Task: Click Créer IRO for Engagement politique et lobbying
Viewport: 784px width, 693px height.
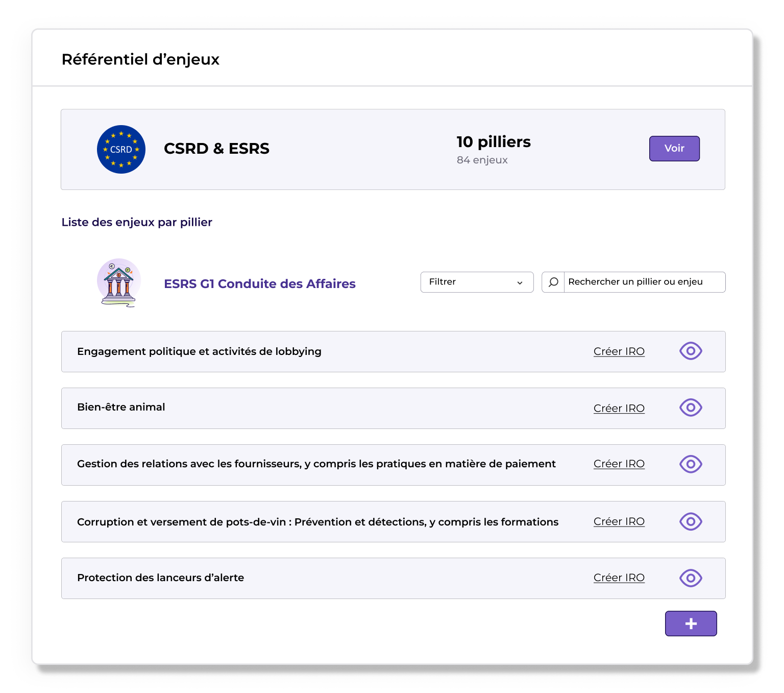Action: pyautogui.click(x=619, y=351)
